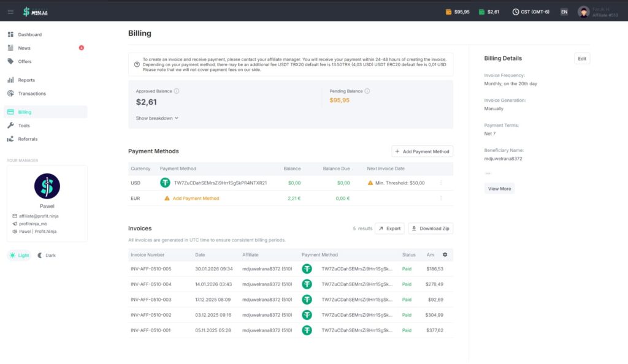
Task: Click the Add Payment Method button
Action: coord(422,151)
